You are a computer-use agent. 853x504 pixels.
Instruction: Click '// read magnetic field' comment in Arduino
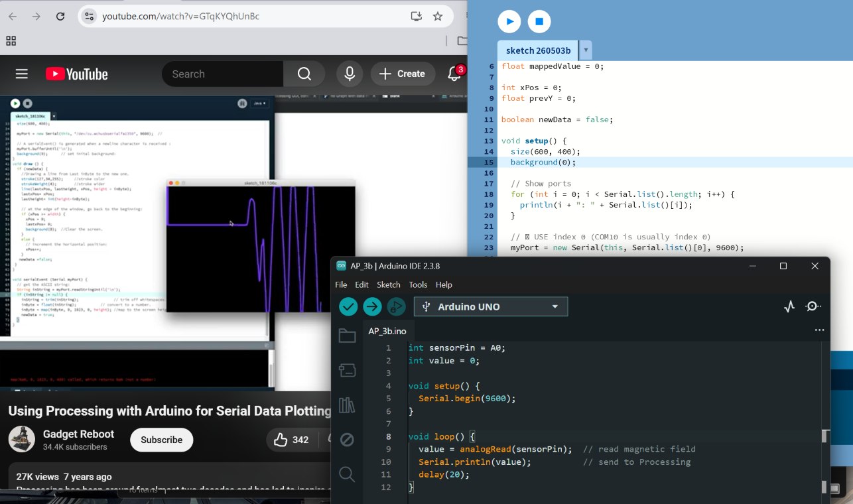[639, 449]
